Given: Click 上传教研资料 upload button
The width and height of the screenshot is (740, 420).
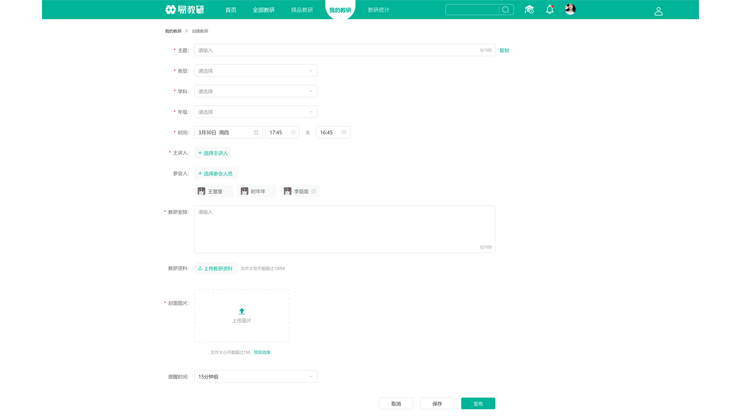Looking at the screenshot, I should [216, 269].
